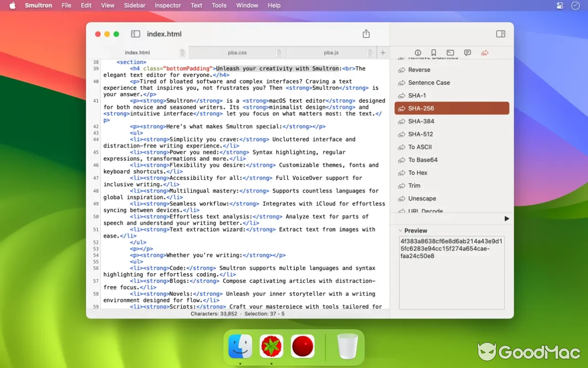The image size is (588, 368).
Task: Toggle the right sidebar panel icon
Action: (x=500, y=34)
